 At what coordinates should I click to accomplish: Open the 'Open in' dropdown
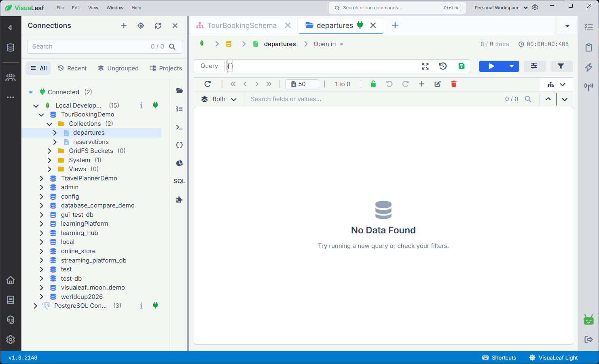328,44
